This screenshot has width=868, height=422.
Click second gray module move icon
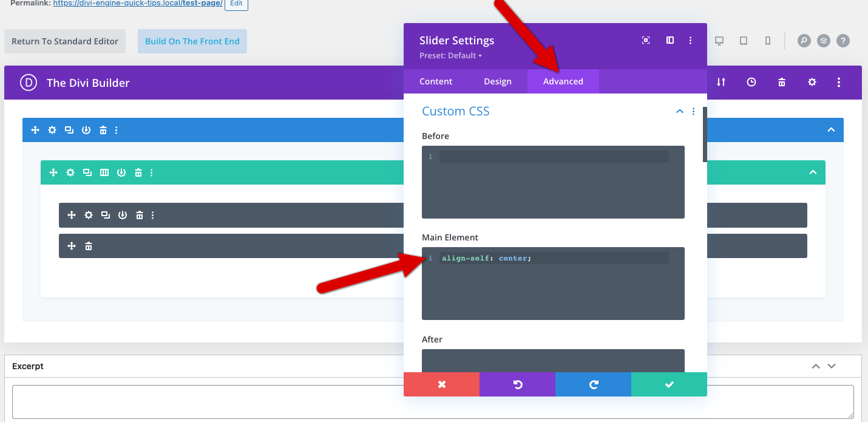[72, 246]
